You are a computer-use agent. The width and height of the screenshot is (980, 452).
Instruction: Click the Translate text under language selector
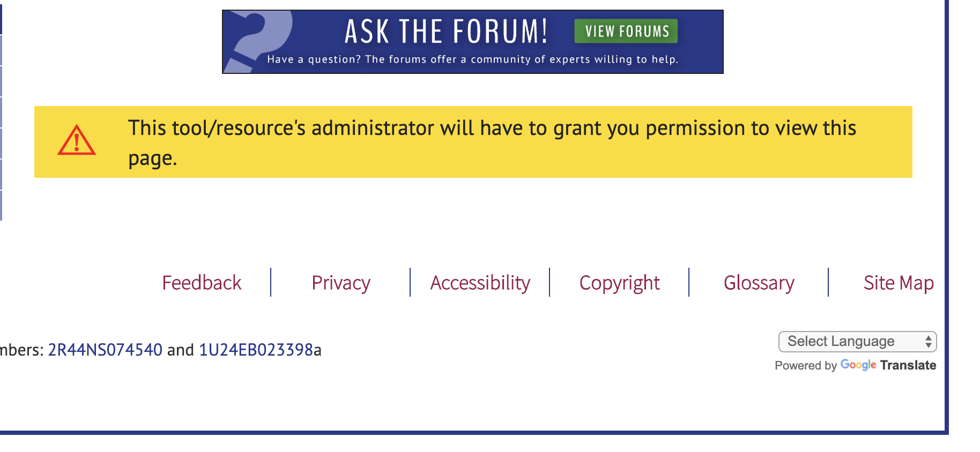[908, 365]
